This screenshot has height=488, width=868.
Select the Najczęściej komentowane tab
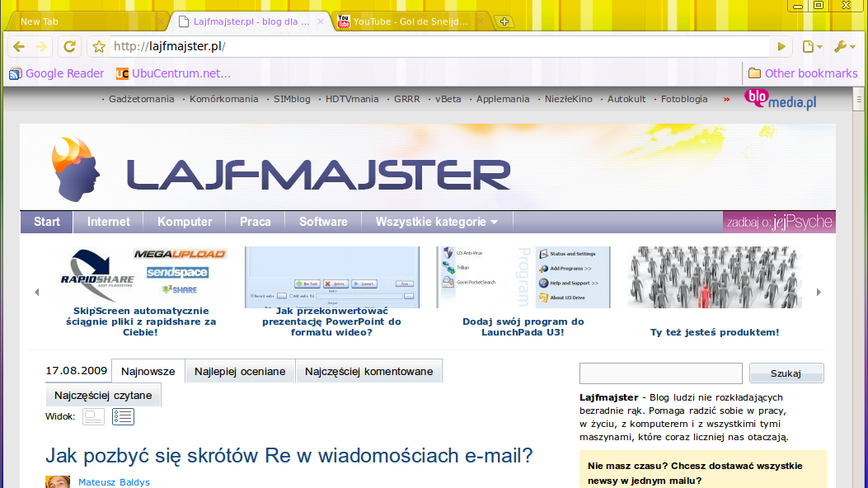click(x=371, y=370)
